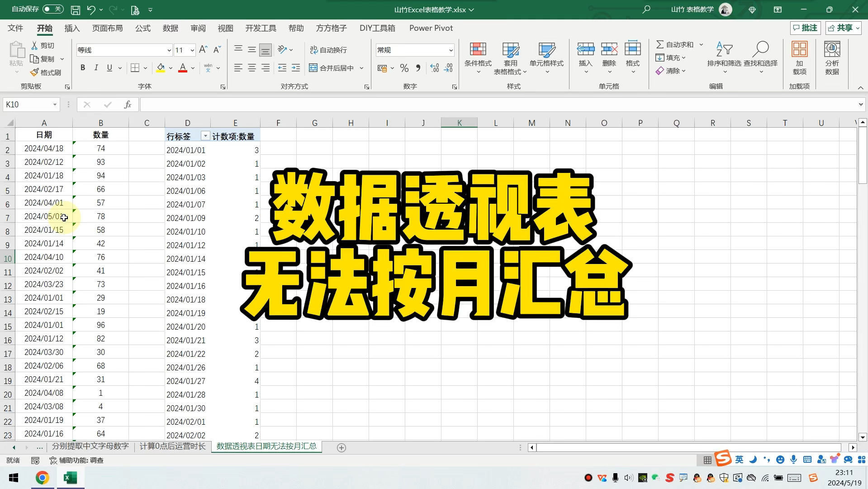Open the 条件格式 (Conditional Formatting) menu
This screenshot has height=489, width=868.
pyautogui.click(x=477, y=58)
